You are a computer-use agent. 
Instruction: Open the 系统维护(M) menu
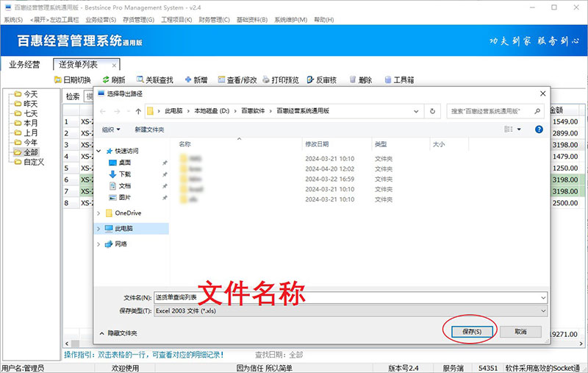pos(290,20)
